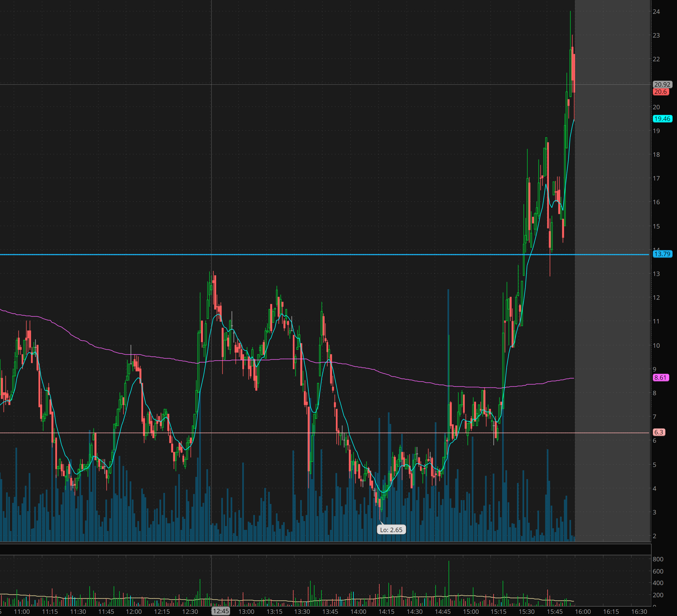Click the 10 label on price axis

coord(656,345)
